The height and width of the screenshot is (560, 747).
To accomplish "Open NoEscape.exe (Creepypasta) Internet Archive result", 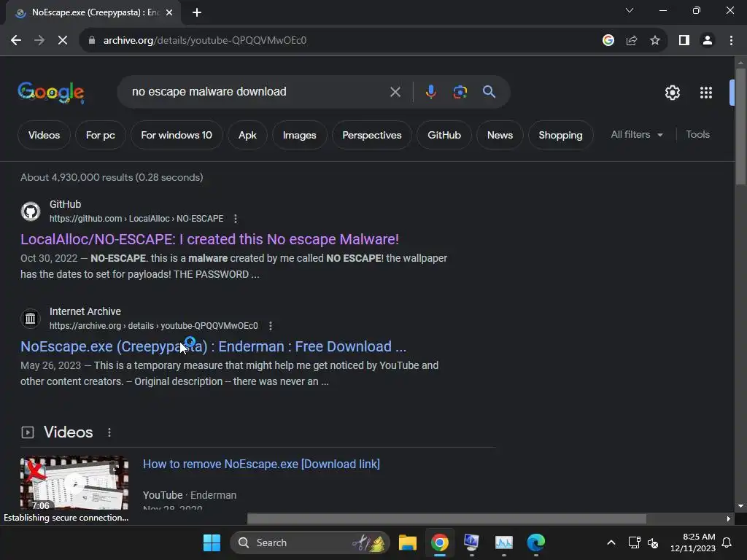I will [214, 346].
